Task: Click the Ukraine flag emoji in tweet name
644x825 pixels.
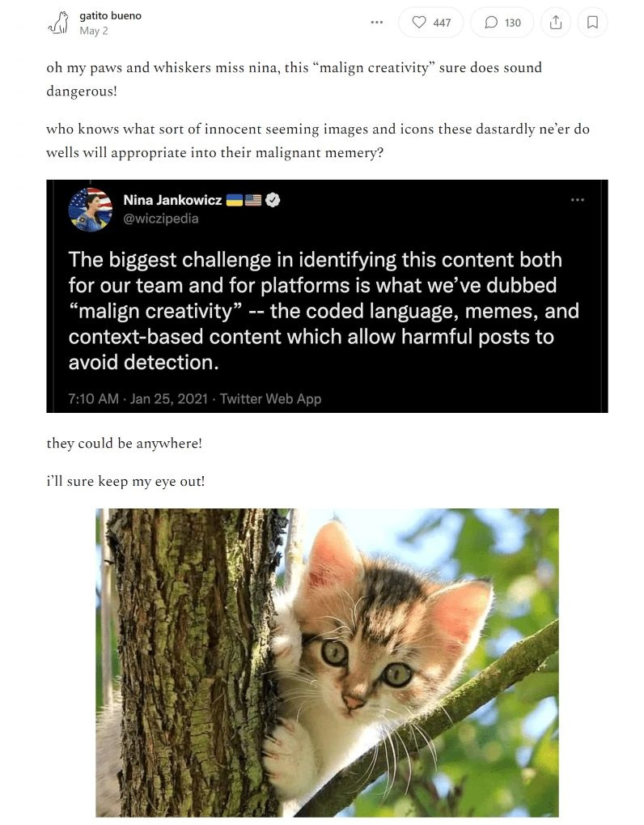Action: click(x=234, y=200)
